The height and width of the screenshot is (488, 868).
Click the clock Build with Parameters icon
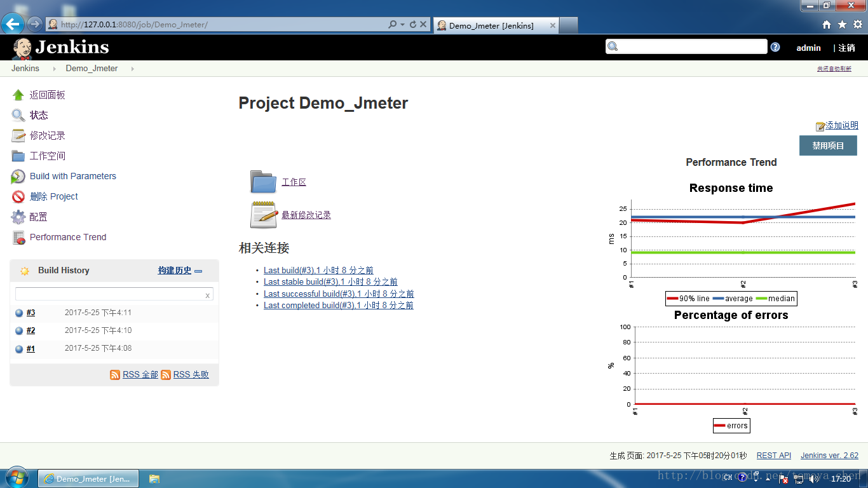pos(18,177)
